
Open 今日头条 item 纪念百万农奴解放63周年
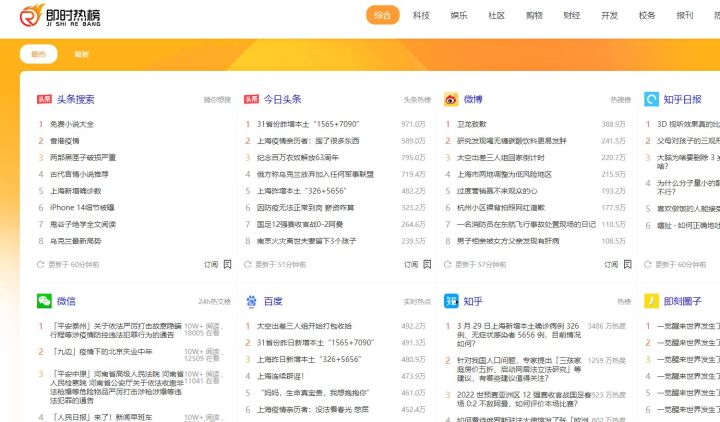[x=298, y=158]
